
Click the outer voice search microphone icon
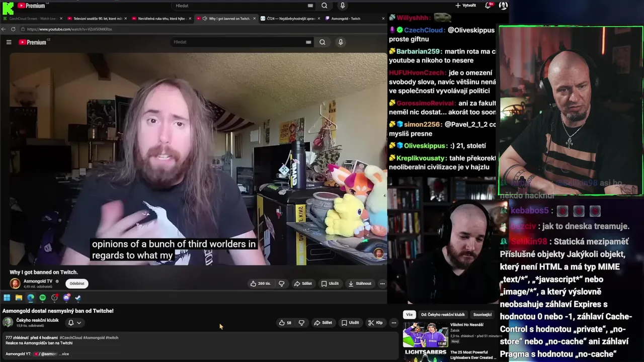(343, 6)
